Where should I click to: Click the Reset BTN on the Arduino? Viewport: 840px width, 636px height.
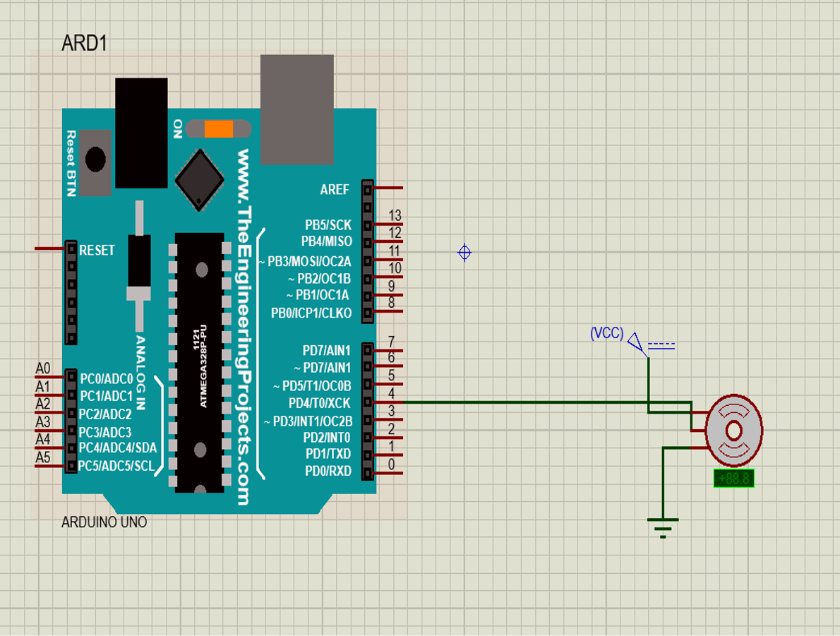pos(95,161)
